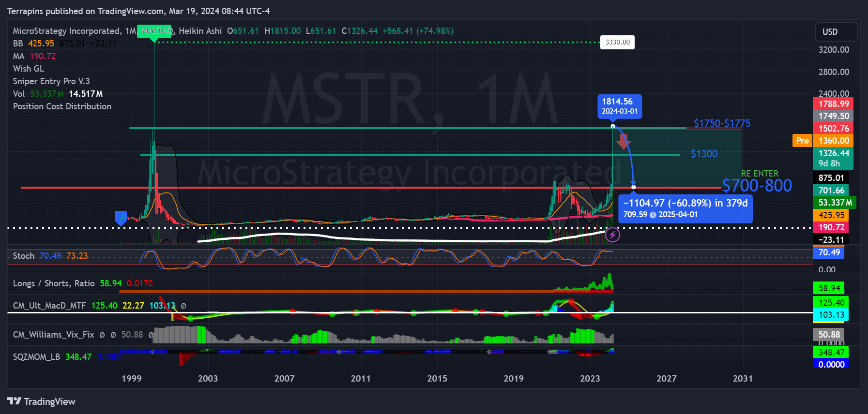Click the black 875.01 axis tag
This screenshot has width=868, height=414.
coord(831,178)
